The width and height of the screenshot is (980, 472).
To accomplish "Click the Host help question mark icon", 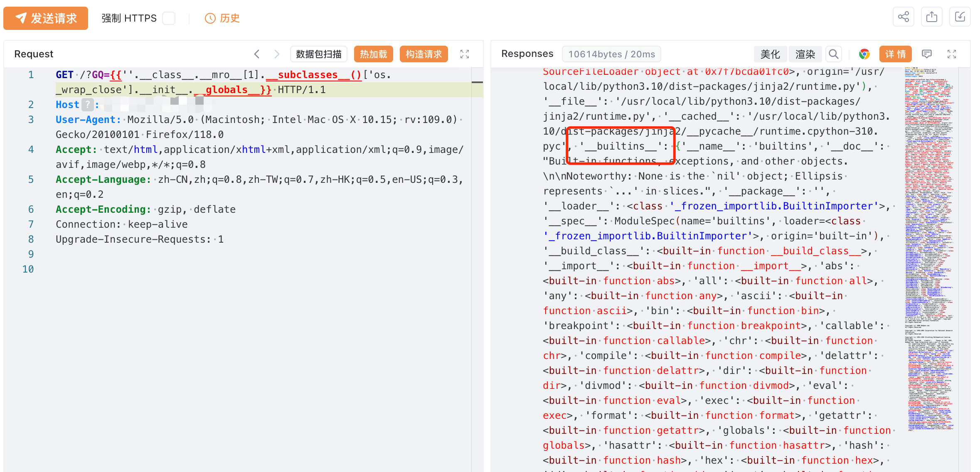I will click(88, 105).
